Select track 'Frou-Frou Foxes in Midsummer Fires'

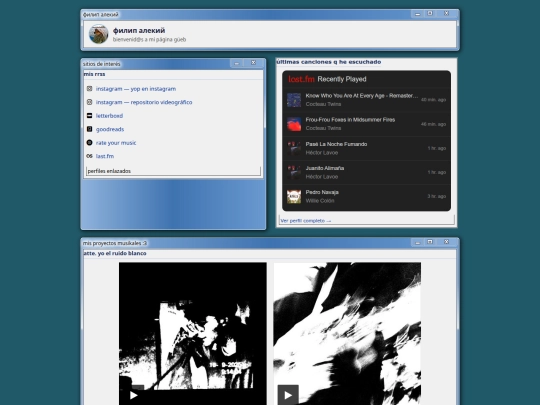click(350, 120)
